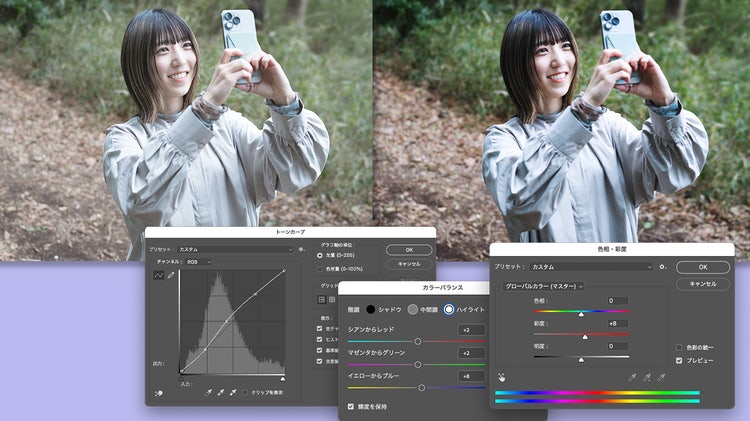Select the pencil draw tool in Tone Curve
The height and width of the screenshot is (421, 750).
coord(171,276)
